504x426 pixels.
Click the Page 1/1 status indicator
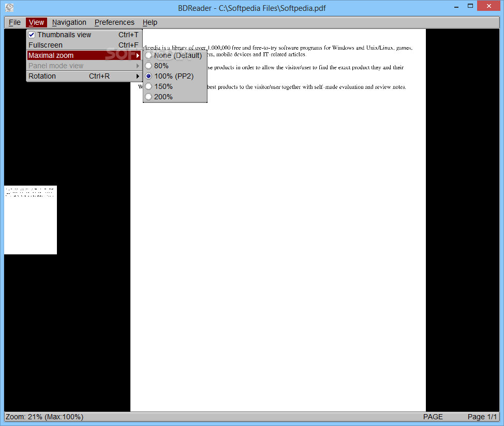[482, 417]
